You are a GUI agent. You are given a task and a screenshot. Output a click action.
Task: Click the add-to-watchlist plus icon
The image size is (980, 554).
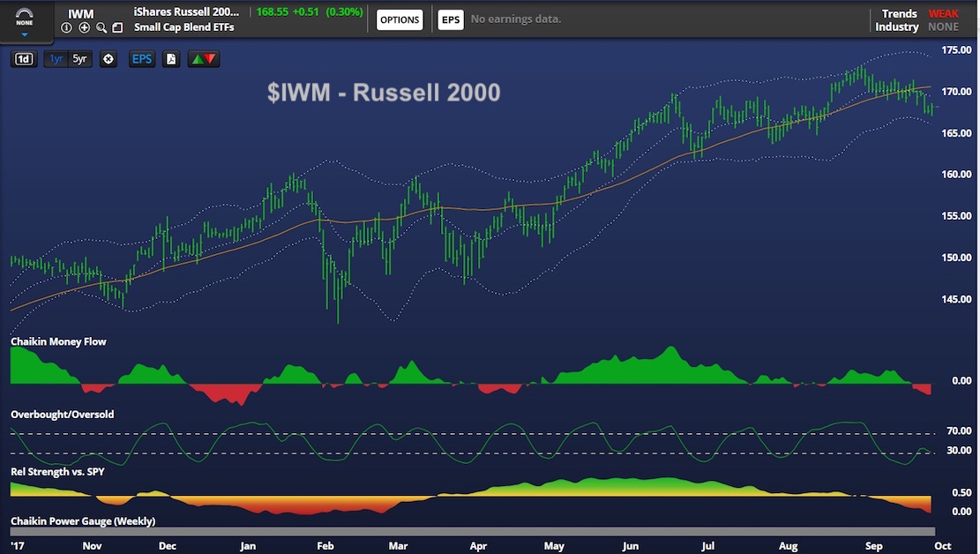[84, 27]
